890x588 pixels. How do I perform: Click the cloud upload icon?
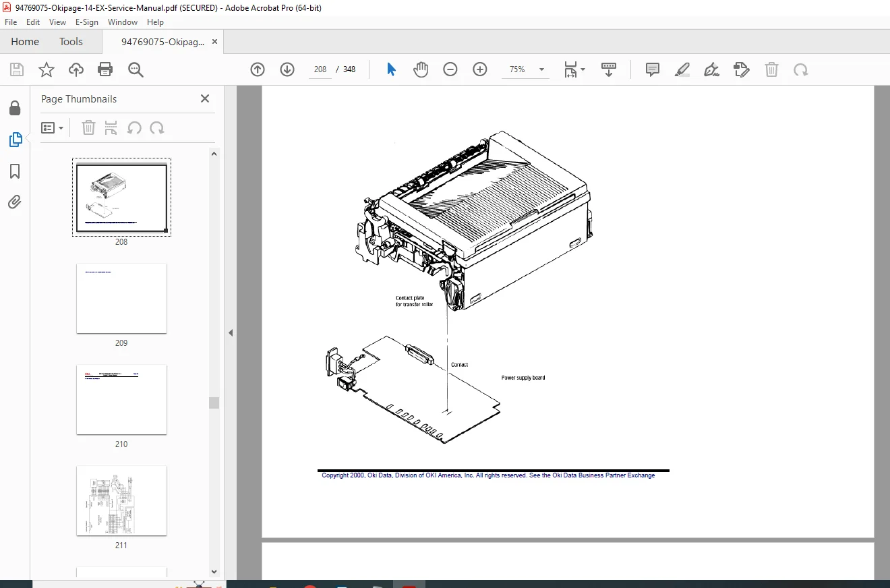(76, 69)
